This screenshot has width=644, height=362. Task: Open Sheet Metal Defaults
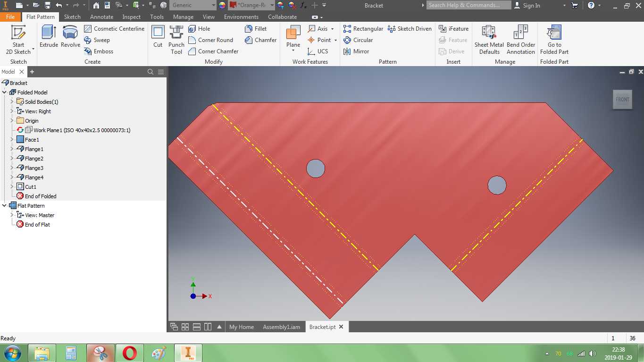tap(489, 40)
